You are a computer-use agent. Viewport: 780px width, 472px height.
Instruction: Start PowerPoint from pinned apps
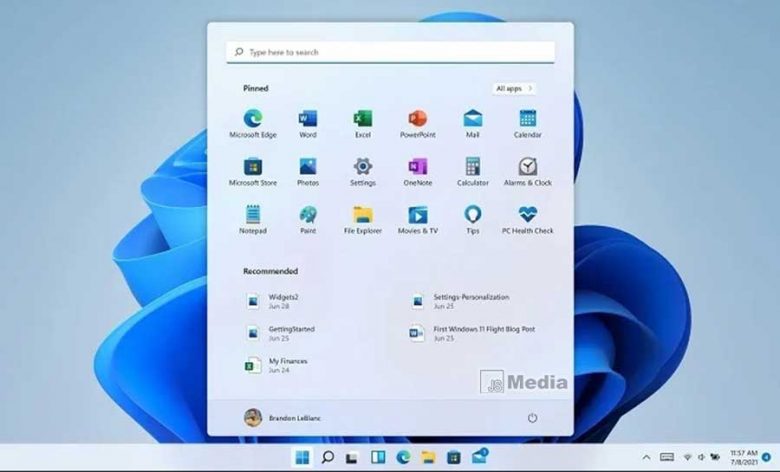click(417, 123)
